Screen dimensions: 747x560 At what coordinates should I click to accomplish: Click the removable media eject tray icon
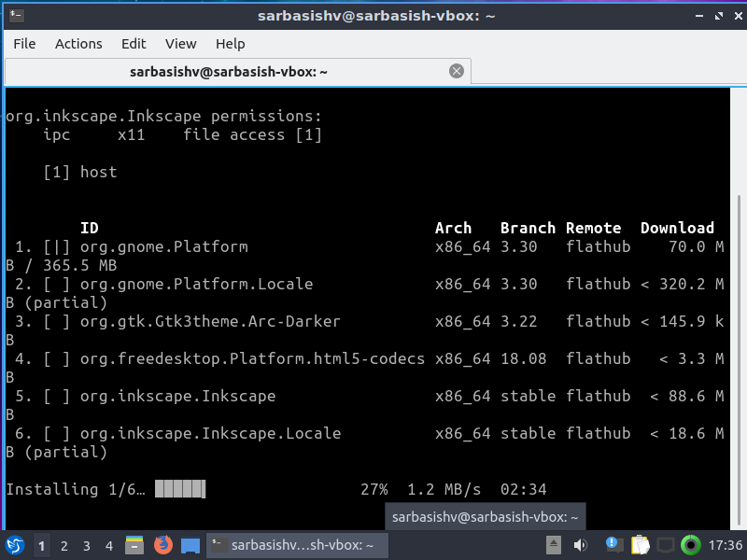click(x=553, y=545)
